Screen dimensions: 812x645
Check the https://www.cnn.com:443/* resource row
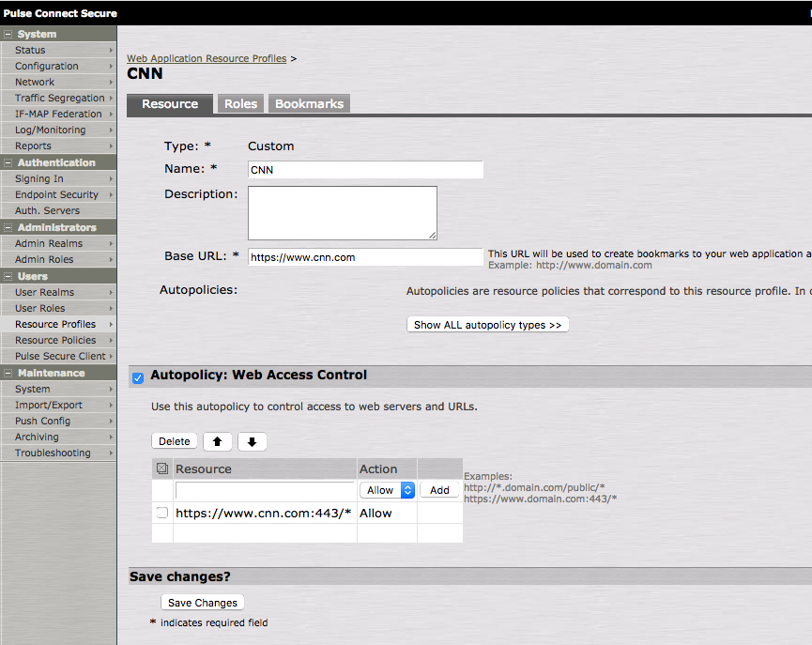coord(161,513)
